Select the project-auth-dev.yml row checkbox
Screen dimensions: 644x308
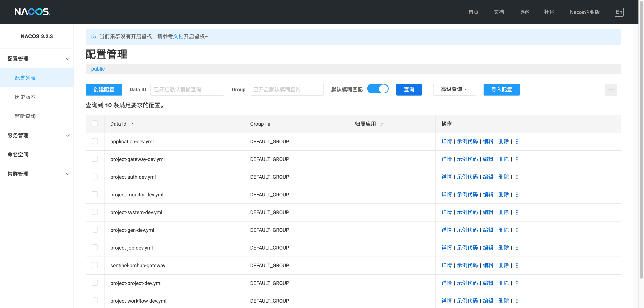(95, 177)
